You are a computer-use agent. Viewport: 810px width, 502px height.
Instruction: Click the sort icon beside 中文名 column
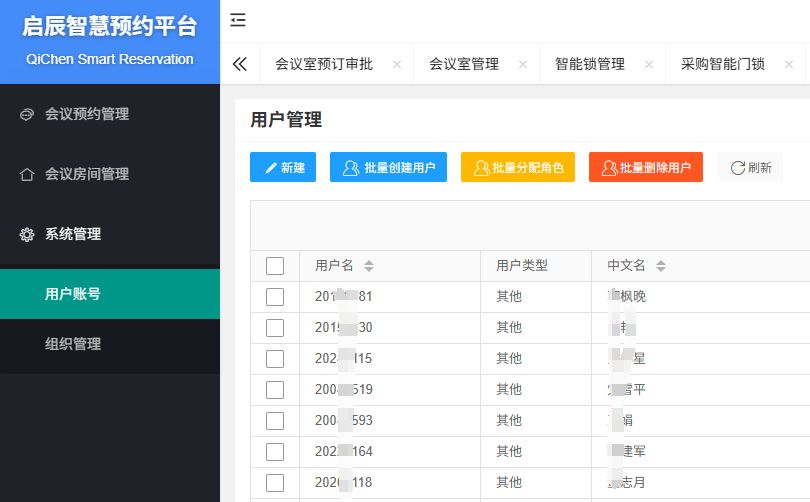click(x=660, y=266)
